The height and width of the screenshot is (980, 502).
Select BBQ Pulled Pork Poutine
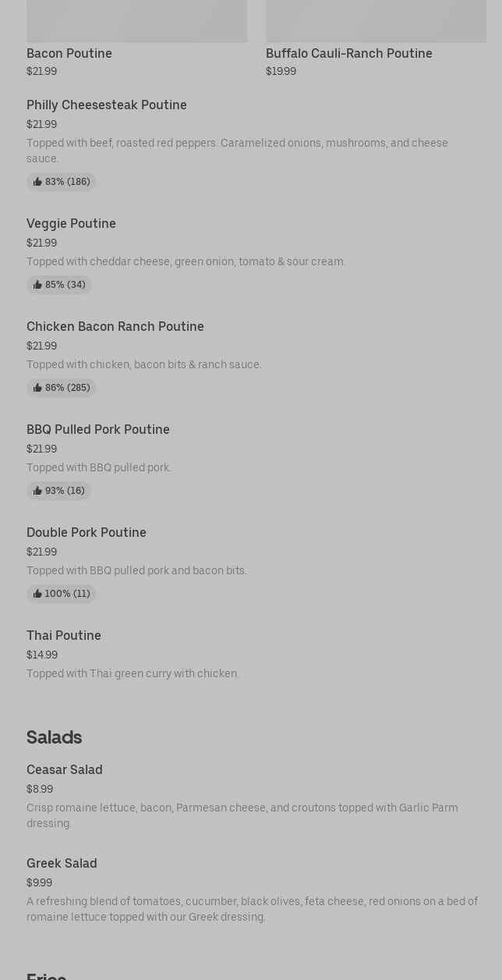pyautogui.click(x=98, y=429)
